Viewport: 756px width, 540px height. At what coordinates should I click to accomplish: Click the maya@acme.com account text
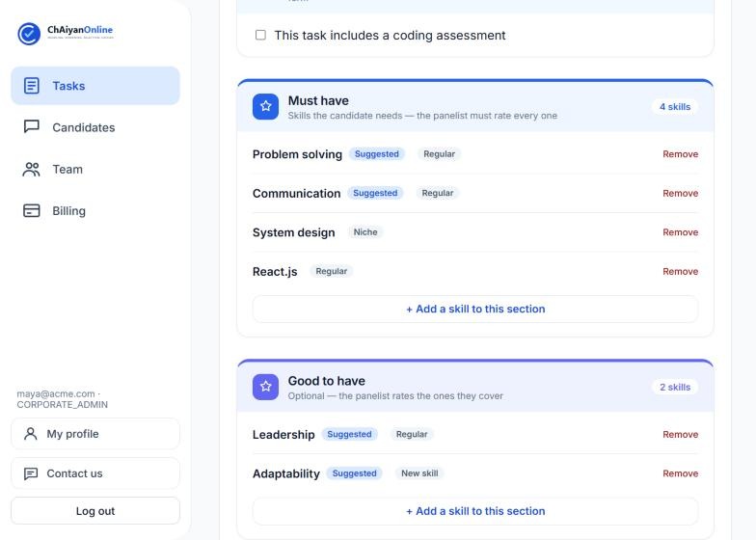[62, 399]
